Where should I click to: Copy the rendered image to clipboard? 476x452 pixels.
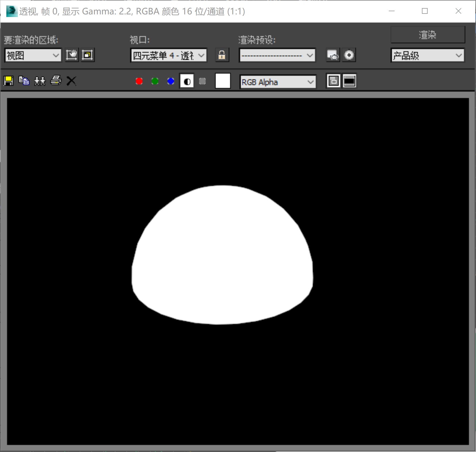point(24,81)
